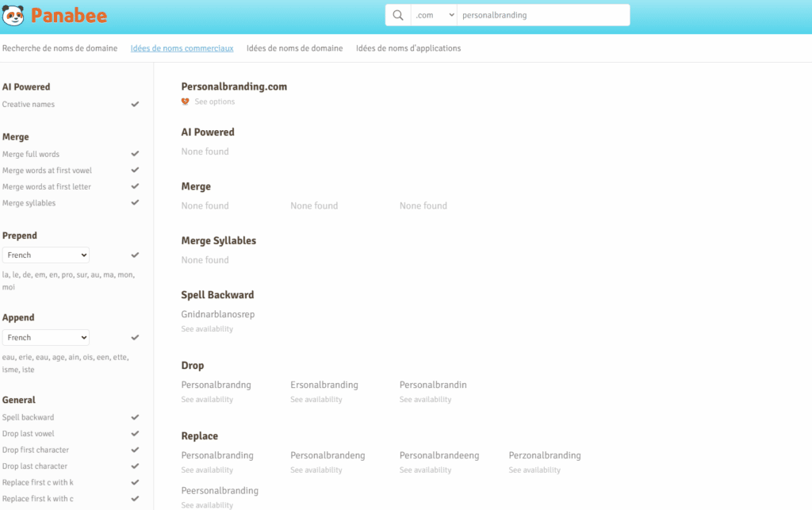
Task: Click the Peersonalbranding name
Action: coord(220,490)
